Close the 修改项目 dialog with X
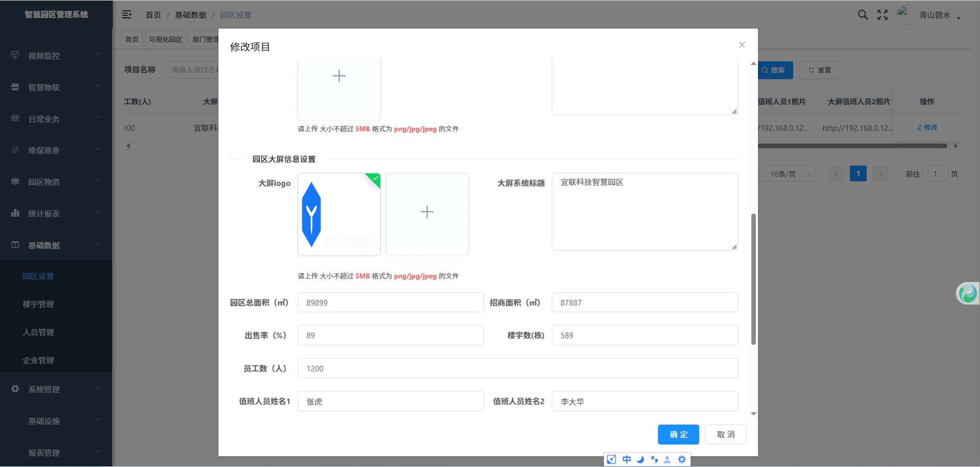 click(x=742, y=45)
